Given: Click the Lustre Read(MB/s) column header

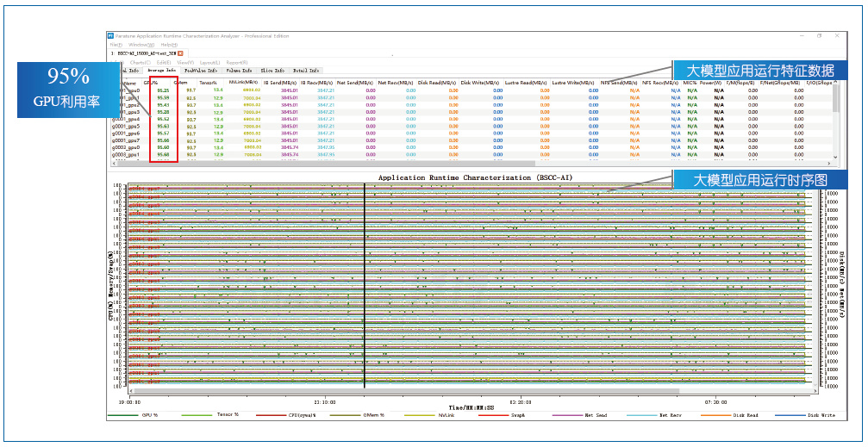Looking at the screenshot, I should [527, 83].
